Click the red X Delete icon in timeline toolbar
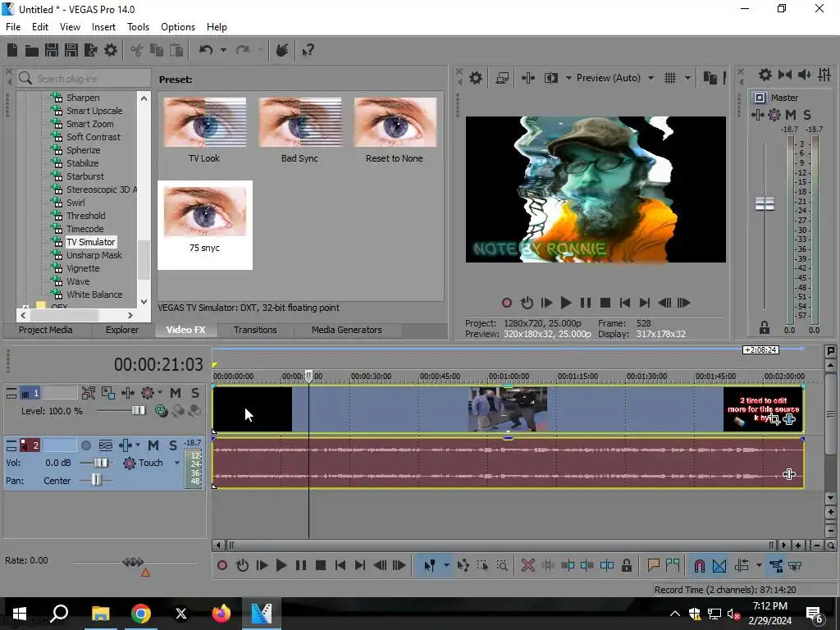 tap(527, 566)
